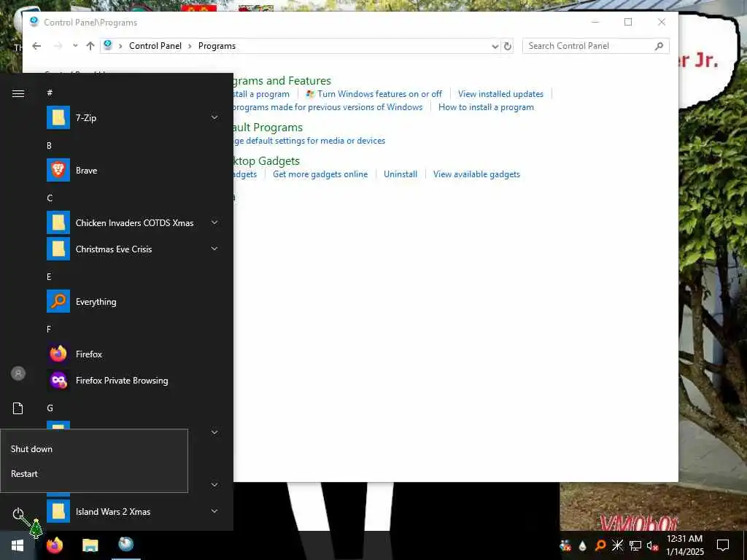Screen dimensions: 747x560
Task: Open Firefox Private Browsing
Action: 133,380
